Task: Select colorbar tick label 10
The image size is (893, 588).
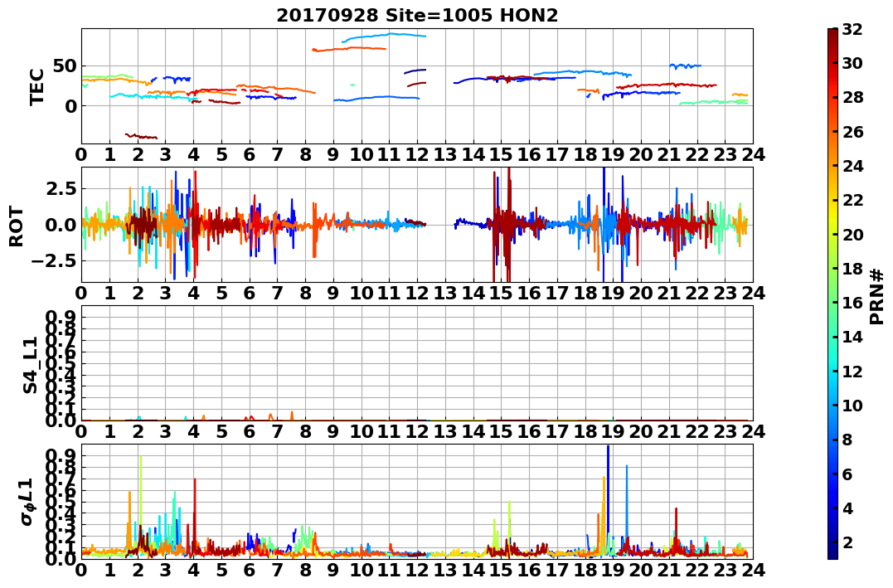Action: coord(852,405)
